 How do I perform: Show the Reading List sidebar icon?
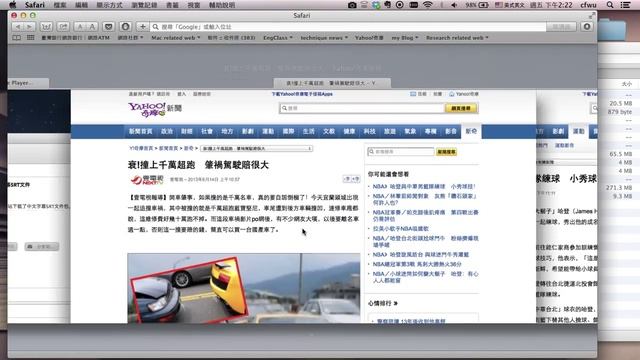(17, 38)
